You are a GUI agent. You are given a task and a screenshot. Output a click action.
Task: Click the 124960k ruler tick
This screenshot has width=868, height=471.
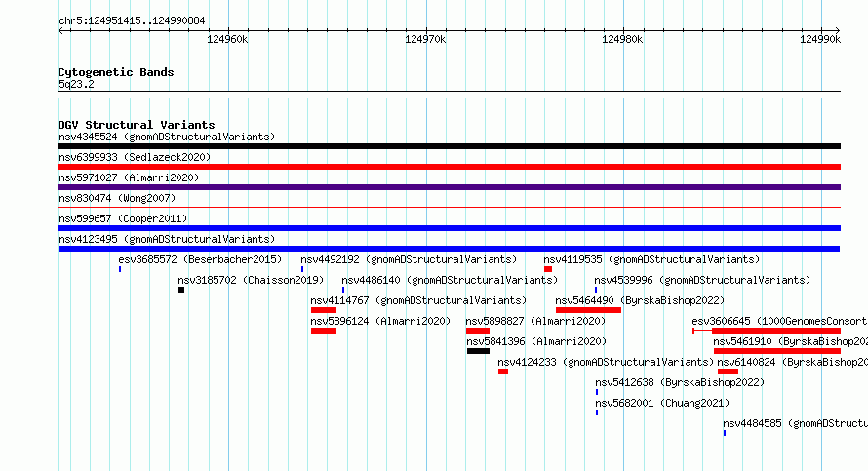coord(227,39)
